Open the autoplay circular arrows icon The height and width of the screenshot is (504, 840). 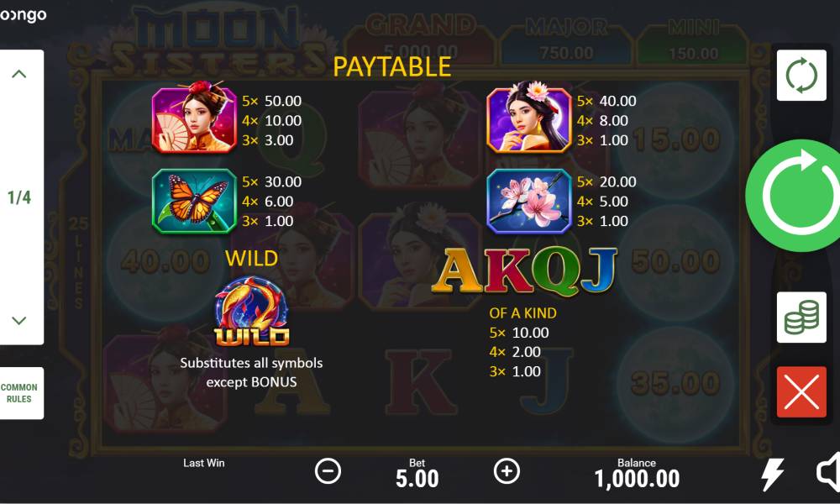pyautogui.click(x=801, y=75)
